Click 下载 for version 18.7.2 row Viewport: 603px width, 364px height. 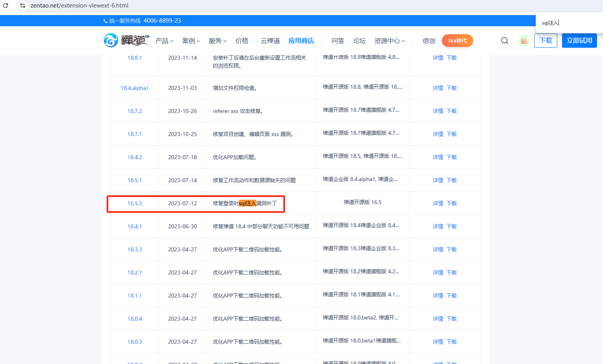[452, 111]
